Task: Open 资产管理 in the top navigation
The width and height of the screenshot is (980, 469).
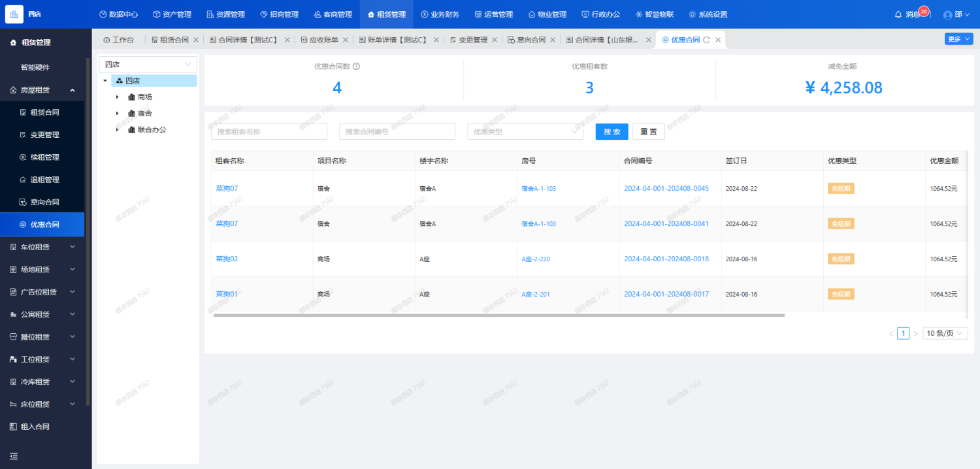Action: pos(172,14)
